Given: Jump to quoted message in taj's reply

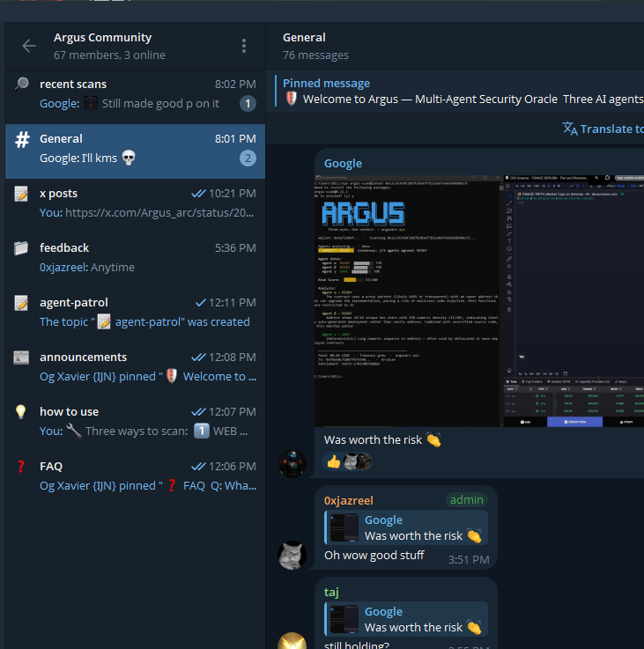Looking at the screenshot, I should [406, 619].
